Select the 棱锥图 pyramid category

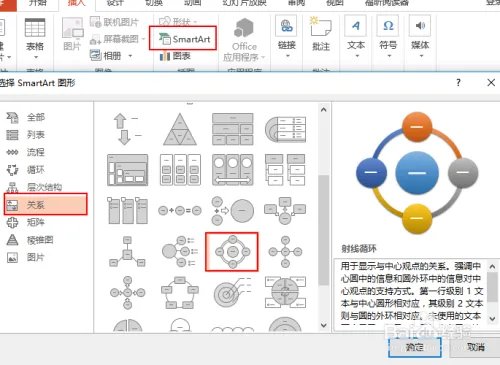tap(30, 240)
